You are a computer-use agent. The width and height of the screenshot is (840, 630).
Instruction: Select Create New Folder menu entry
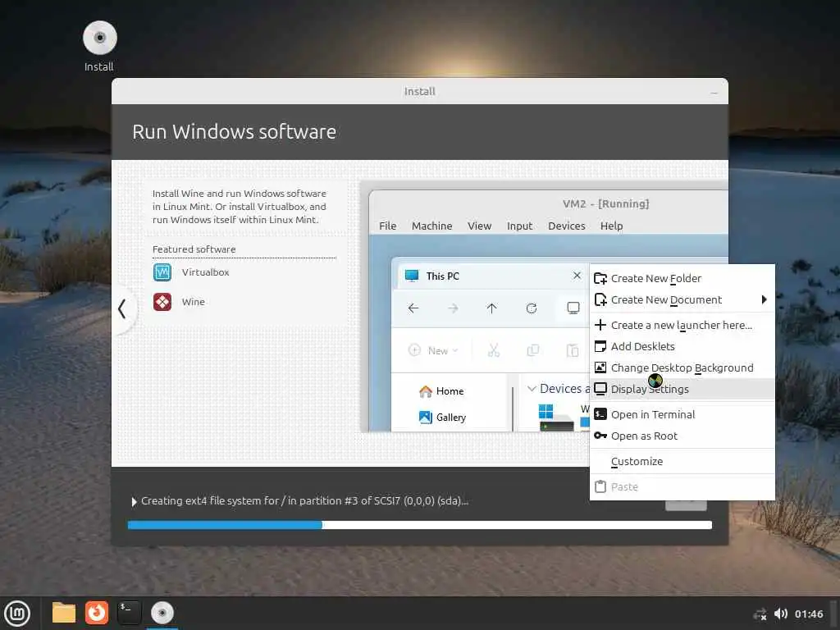pos(682,278)
